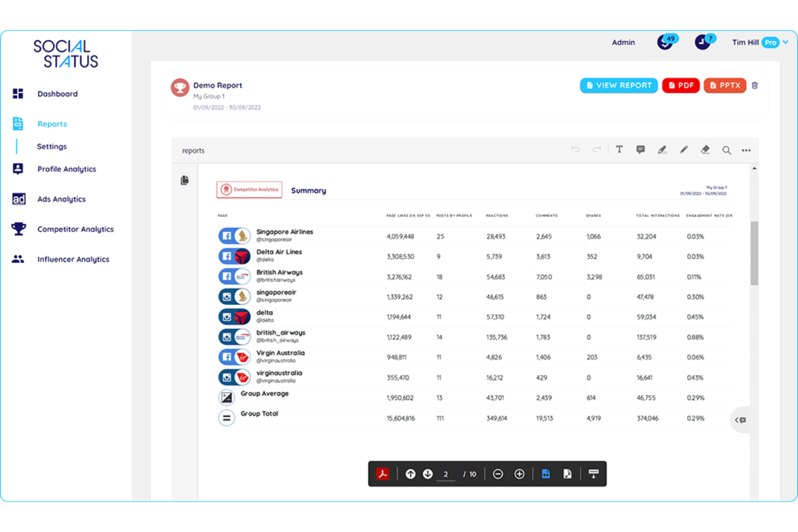Zoom in on the document
798x532 pixels.
coord(519,474)
